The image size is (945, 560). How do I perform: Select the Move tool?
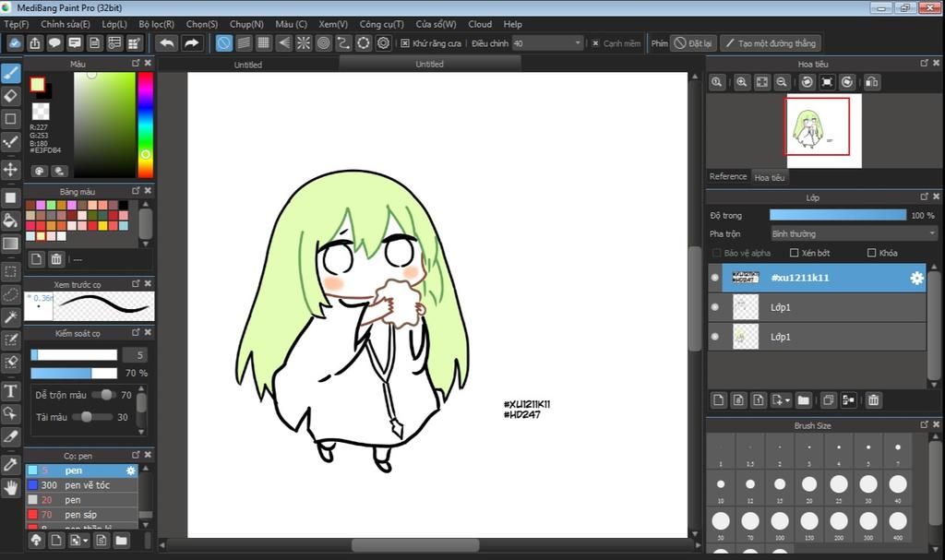click(11, 170)
